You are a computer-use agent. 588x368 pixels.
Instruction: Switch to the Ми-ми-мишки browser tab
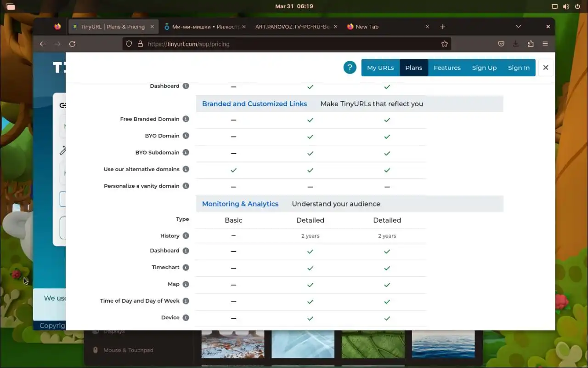click(205, 27)
